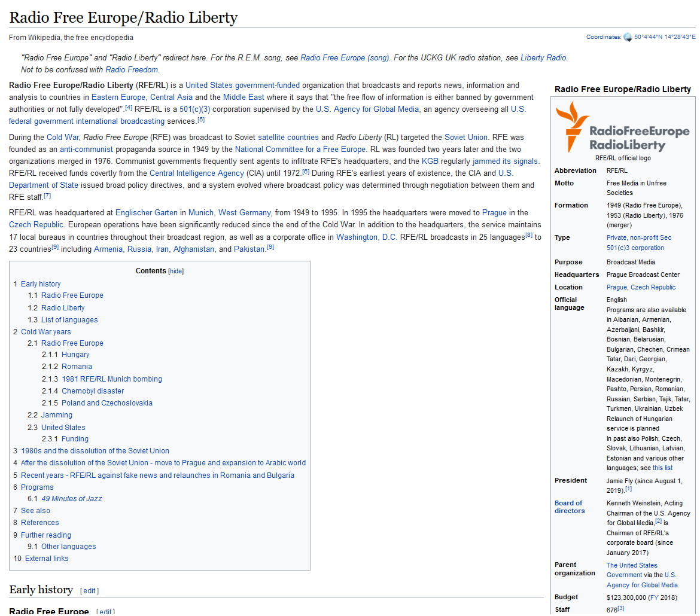Go to 2 Cold War years section
Image resolution: width=700 pixels, height=616 pixels.
45,332
